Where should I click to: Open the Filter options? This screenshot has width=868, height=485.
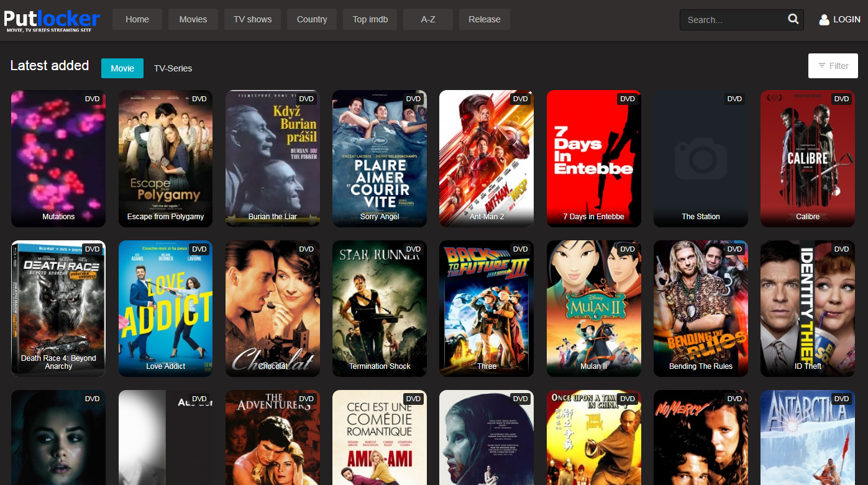[x=833, y=66]
